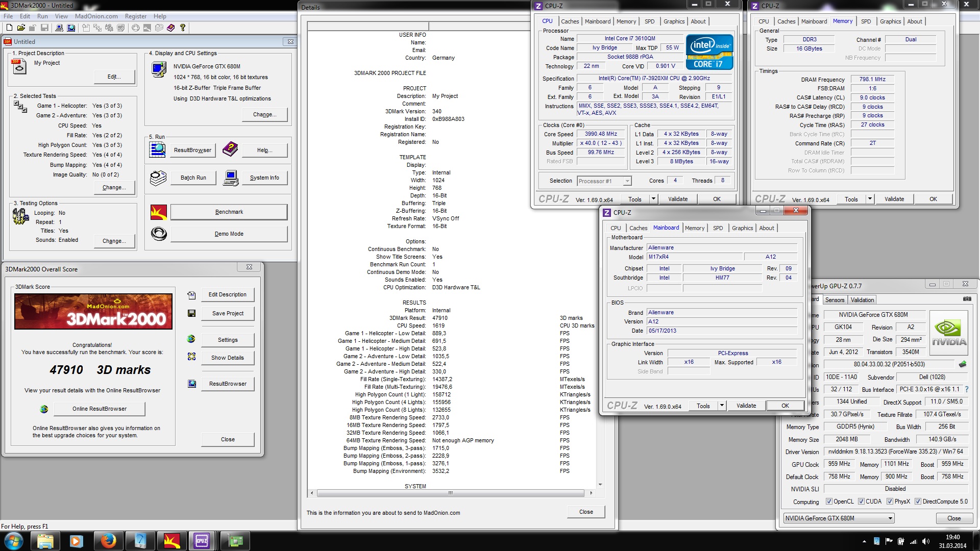Click the Benchmark button

(229, 212)
